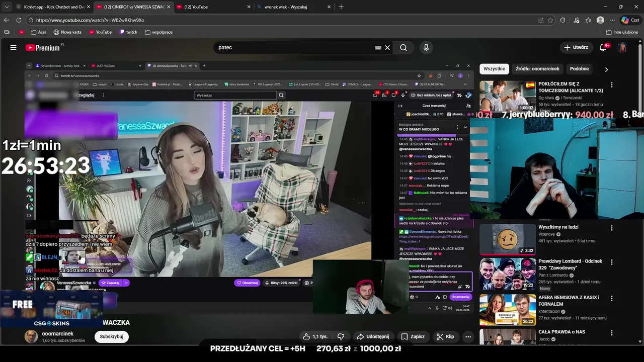Click the Udostępnij share button
The image size is (644, 362).
[x=373, y=337]
